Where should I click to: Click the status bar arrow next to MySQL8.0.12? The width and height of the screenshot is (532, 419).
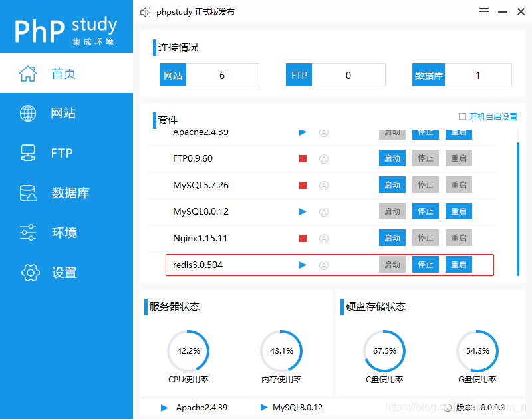264,407
